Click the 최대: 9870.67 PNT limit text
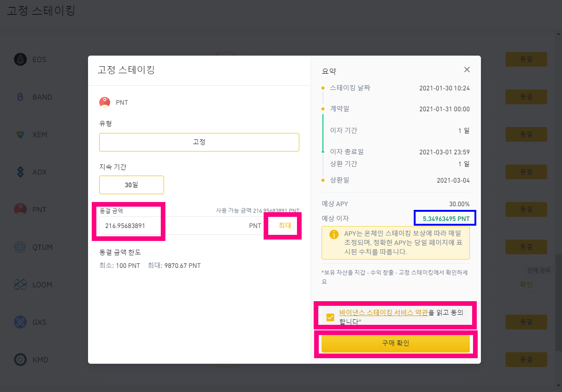562x392 pixels. [x=174, y=266]
